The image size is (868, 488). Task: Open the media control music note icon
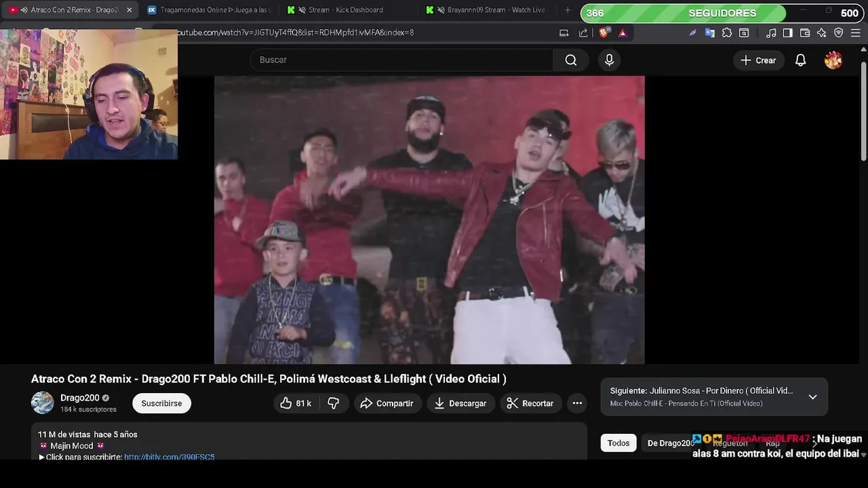(x=771, y=33)
